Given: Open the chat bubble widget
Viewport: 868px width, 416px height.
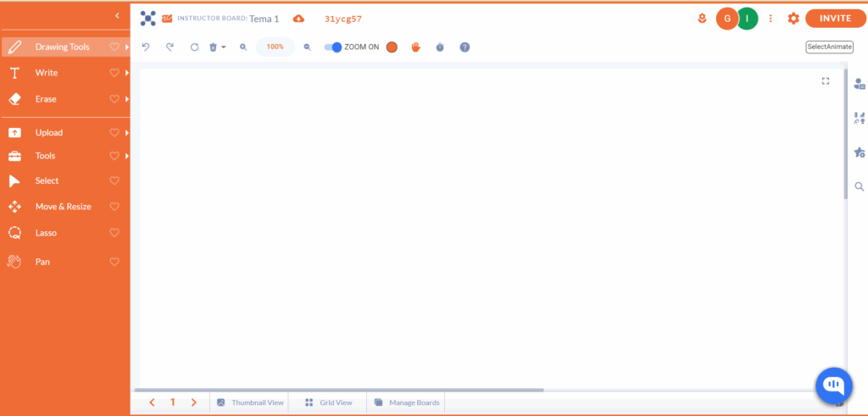Looking at the screenshot, I should point(833,385).
